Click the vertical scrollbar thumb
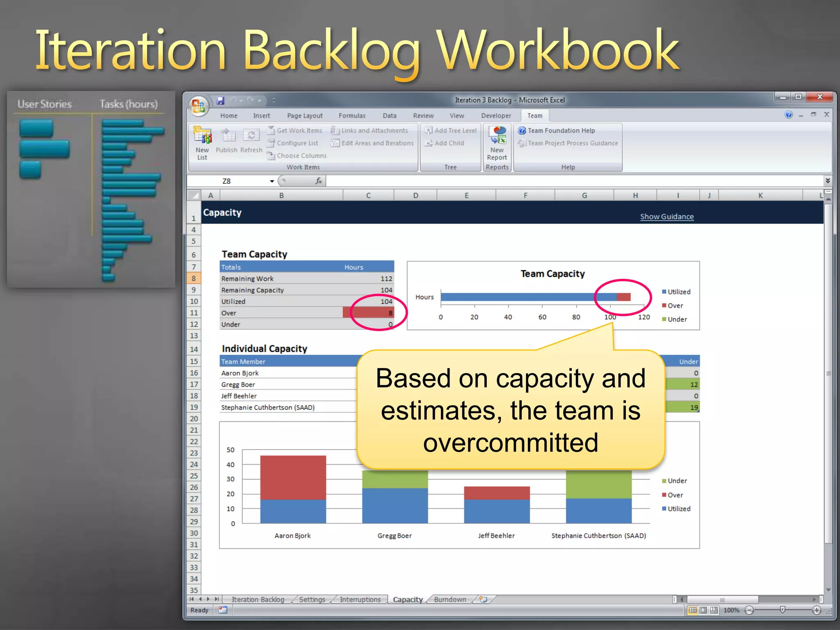 (x=829, y=373)
